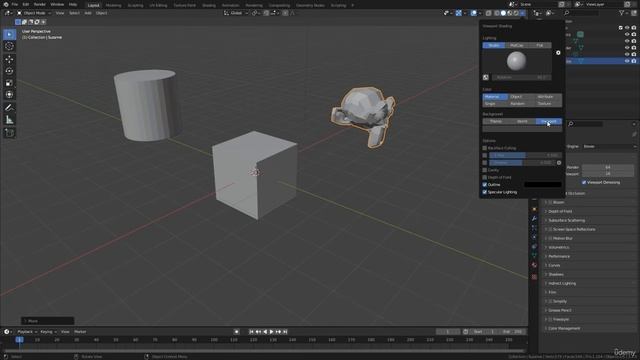Enable Cavity checkbox
This screenshot has height=360, width=640.
[485, 170]
